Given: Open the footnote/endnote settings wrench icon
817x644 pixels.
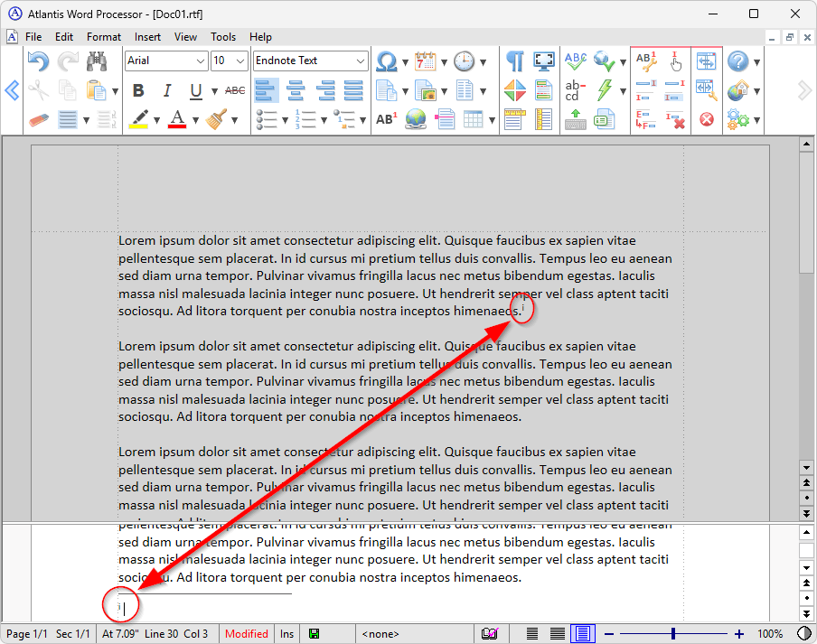Looking at the screenshot, I should [x=646, y=61].
